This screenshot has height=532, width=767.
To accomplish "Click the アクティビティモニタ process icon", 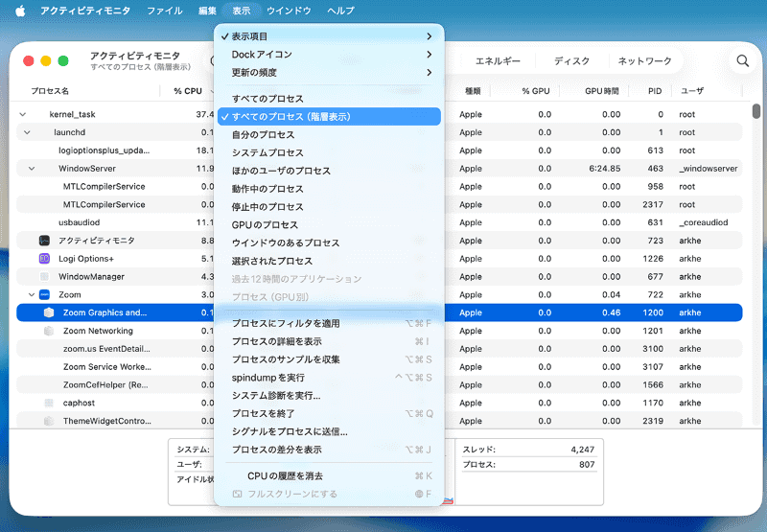I will (44, 241).
